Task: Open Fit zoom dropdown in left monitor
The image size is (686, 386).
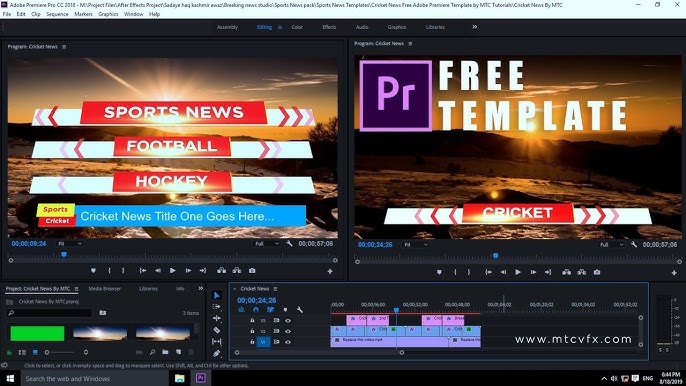Action: (x=70, y=244)
